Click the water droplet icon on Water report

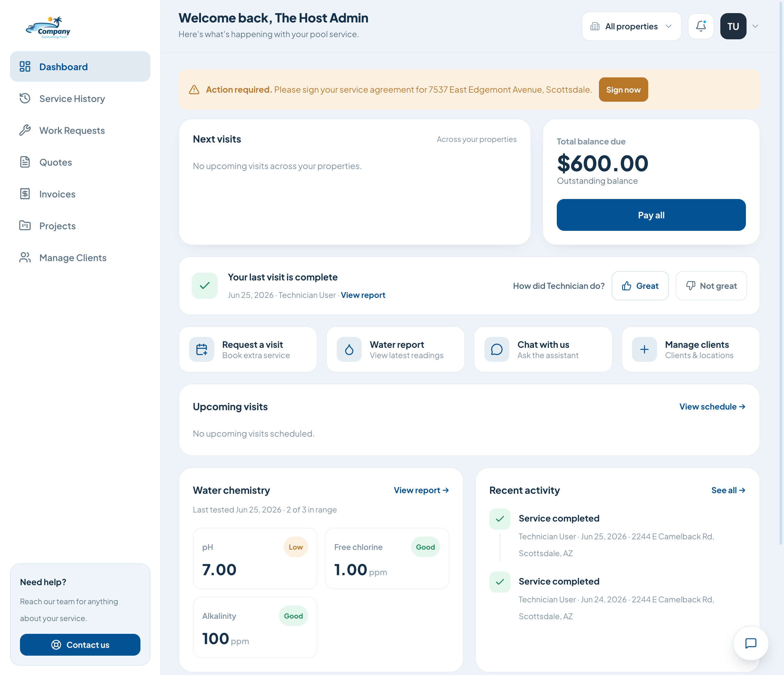(349, 349)
